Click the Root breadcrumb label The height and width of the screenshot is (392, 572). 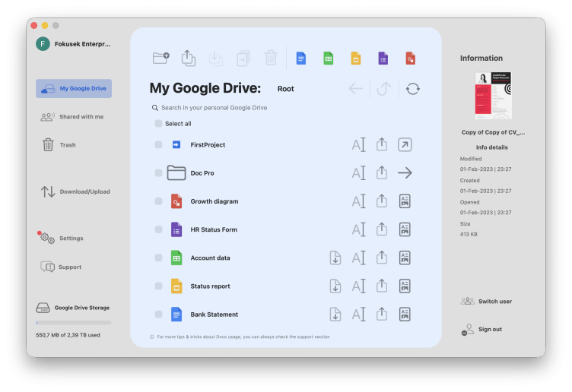coord(286,89)
